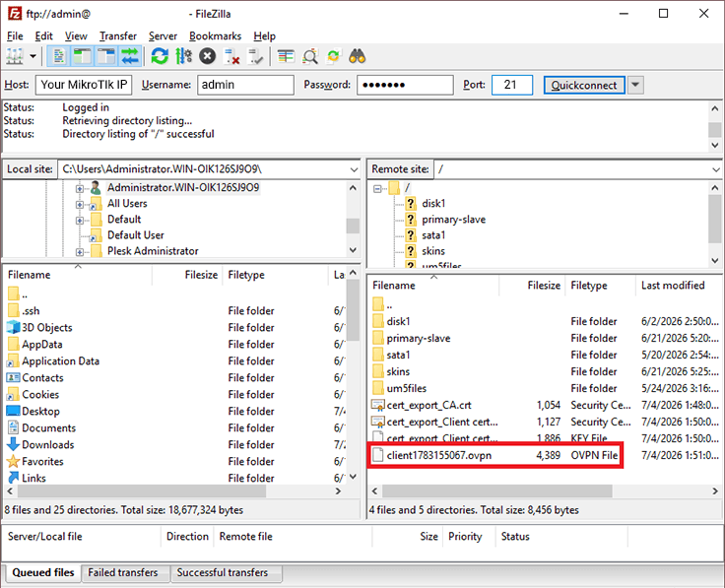The height and width of the screenshot is (588, 725).
Task: Select .ssh local folder
Action: coord(31,311)
